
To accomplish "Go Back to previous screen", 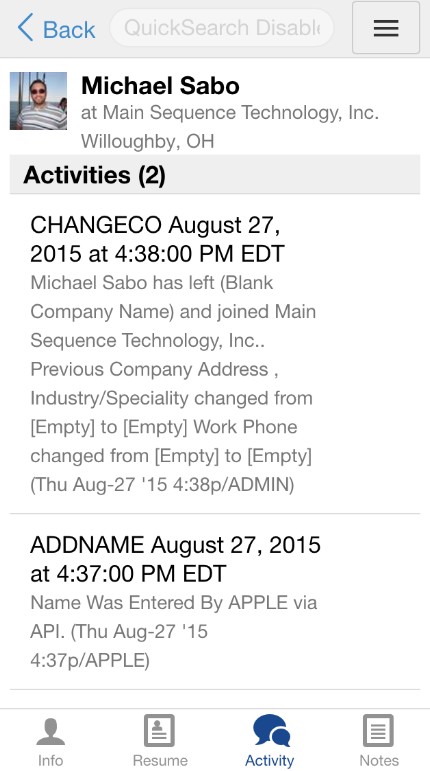I will (x=56, y=28).
